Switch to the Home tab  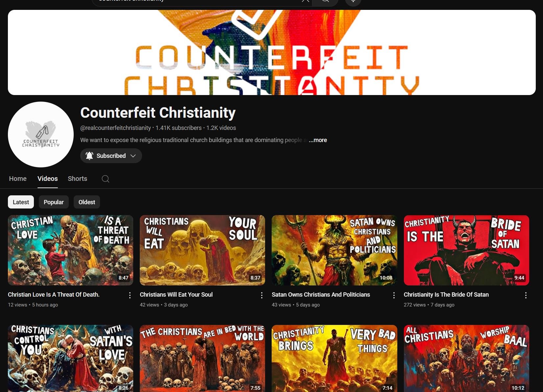[x=18, y=179]
